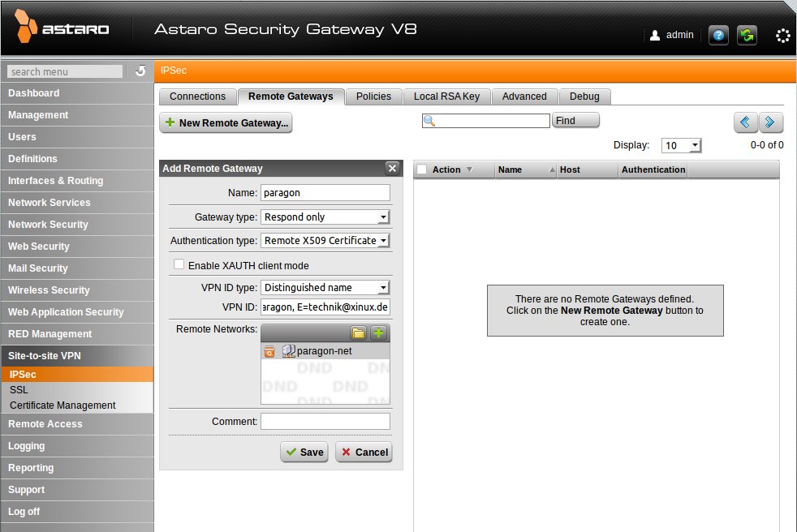Tick the select-all checkbox in table header
The height and width of the screenshot is (532, 797).
point(422,169)
